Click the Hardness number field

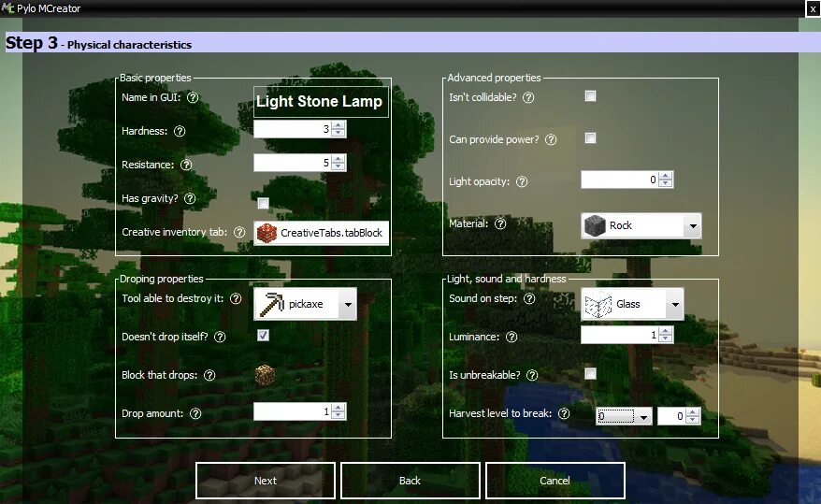(293, 129)
